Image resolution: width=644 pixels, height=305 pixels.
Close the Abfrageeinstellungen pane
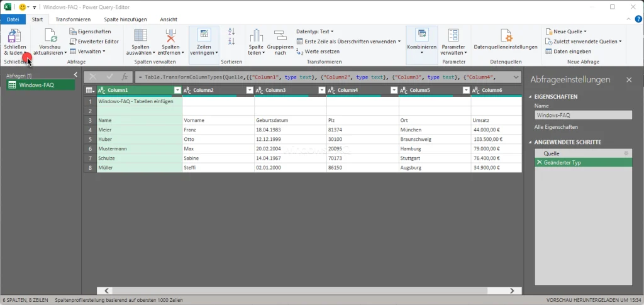tap(629, 80)
